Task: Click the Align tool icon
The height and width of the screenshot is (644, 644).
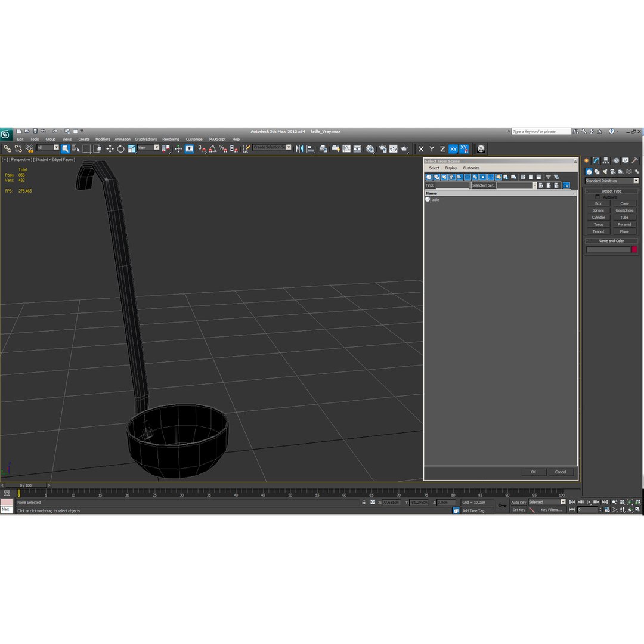Action: [311, 148]
